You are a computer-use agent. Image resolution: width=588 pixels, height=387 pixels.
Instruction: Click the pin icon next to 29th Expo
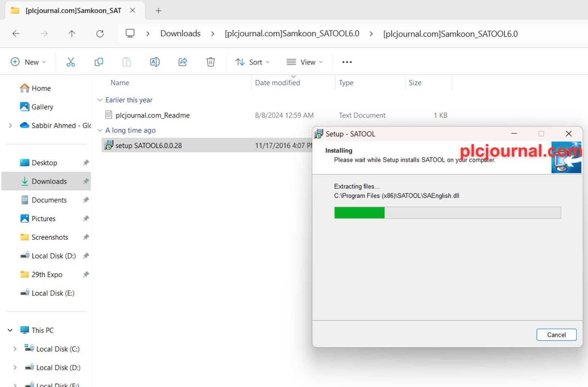coord(86,274)
